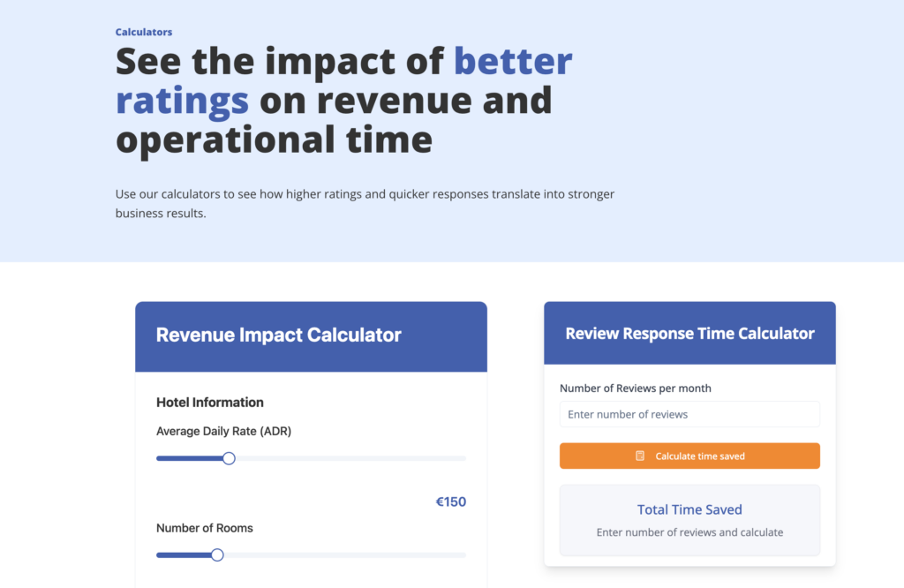Click the Average Daily Rate (ADR) label

223,432
